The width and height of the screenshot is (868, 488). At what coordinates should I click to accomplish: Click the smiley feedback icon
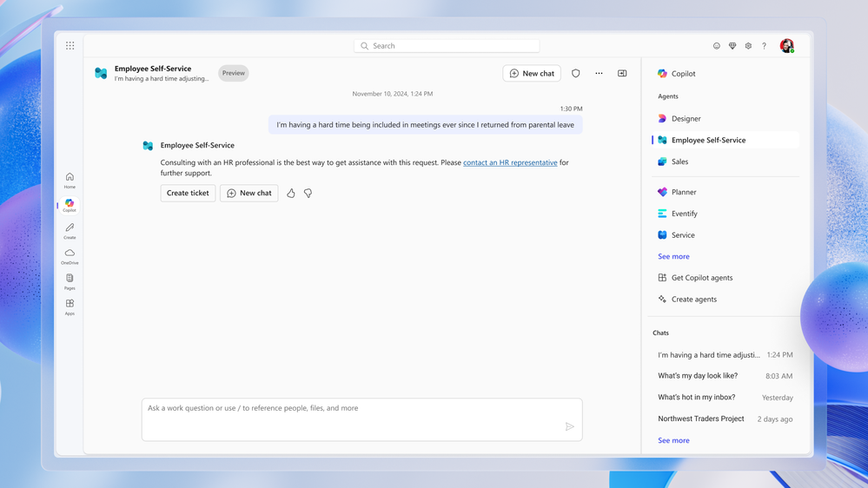[x=716, y=46]
